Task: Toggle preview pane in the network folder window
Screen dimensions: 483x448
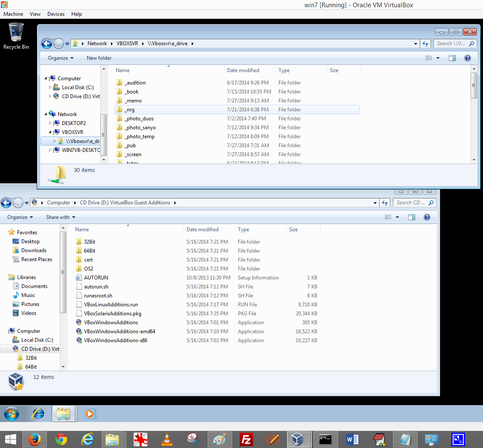Action: (x=452, y=58)
